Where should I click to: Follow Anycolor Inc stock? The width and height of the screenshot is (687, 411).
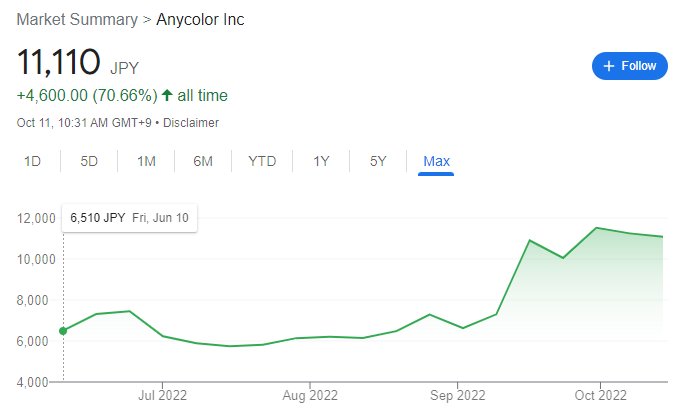pyautogui.click(x=630, y=66)
